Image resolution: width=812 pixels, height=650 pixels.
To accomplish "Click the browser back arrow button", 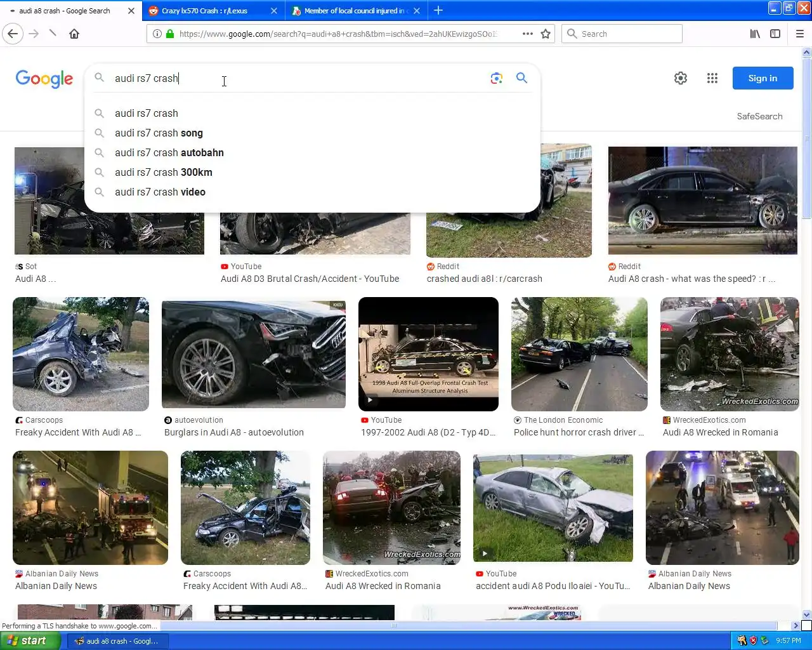I will click(13, 34).
